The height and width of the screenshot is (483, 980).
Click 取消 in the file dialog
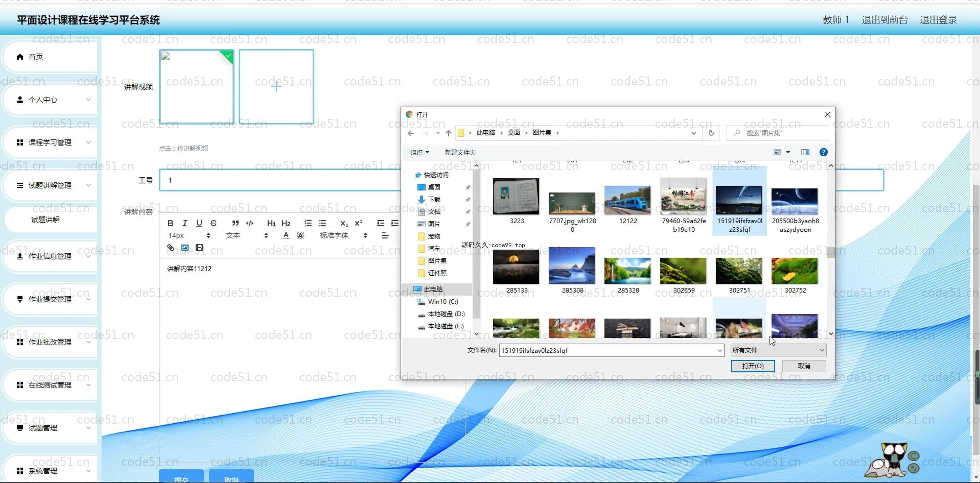(804, 366)
